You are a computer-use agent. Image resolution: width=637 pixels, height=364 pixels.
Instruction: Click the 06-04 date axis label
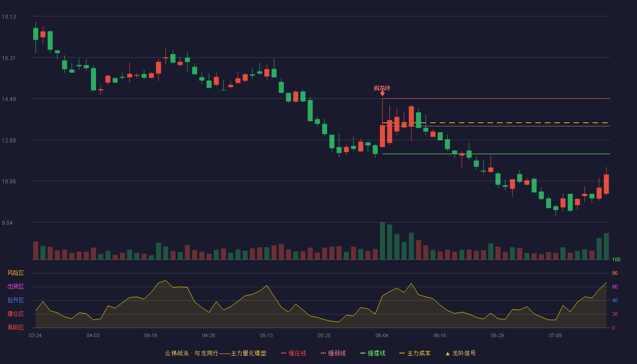pos(382,335)
